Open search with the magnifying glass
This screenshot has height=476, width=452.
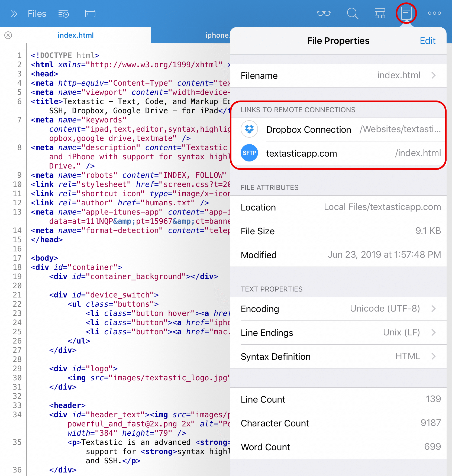(x=352, y=13)
